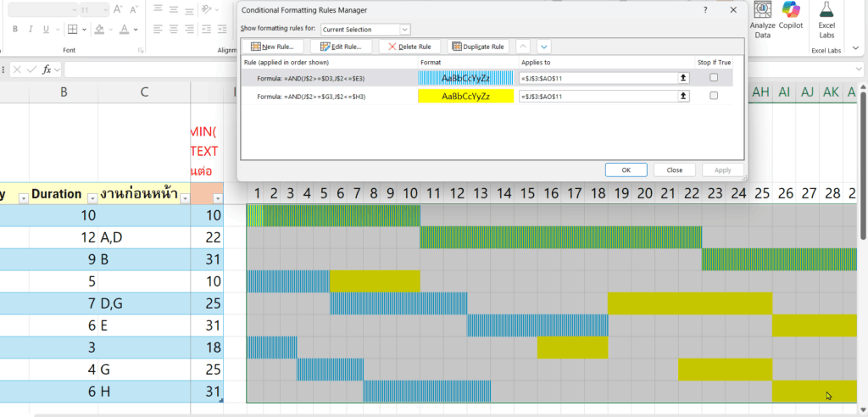The image size is (868, 417).
Task: Click the Fill Color bucket icon
Action: 100,30
